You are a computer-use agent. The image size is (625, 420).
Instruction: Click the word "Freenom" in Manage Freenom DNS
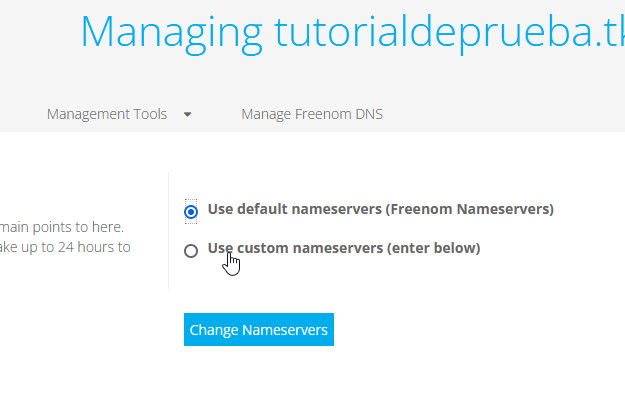coord(322,114)
